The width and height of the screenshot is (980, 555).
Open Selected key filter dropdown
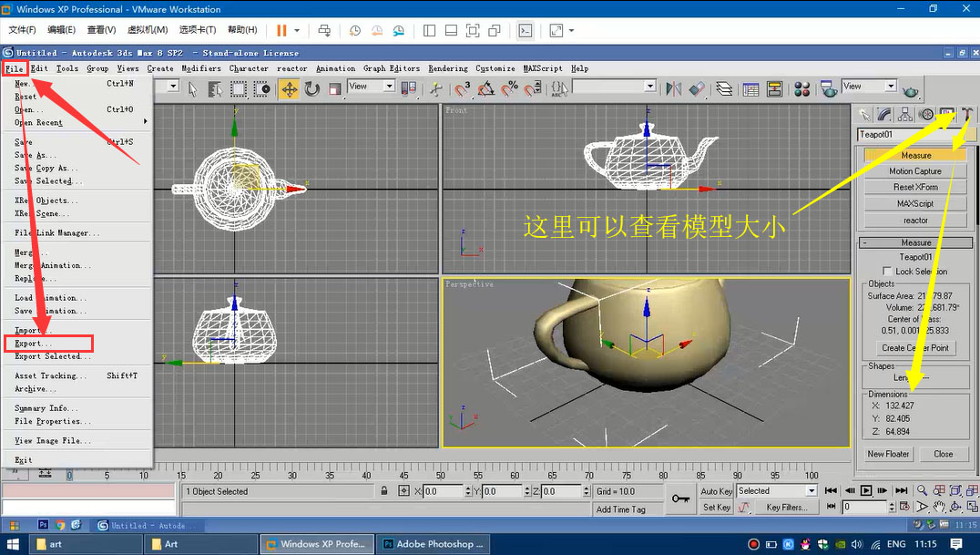(777, 491)
